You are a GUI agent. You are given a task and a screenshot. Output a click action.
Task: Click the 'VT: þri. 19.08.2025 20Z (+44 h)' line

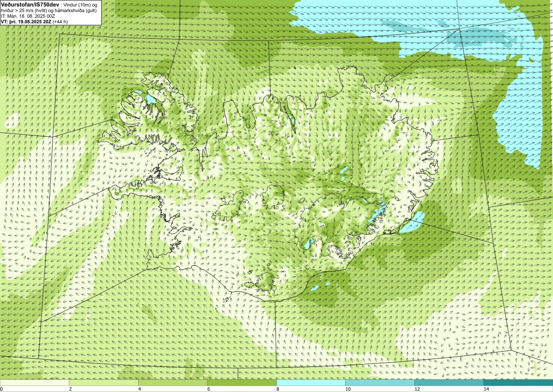click(x=35, y=22)
